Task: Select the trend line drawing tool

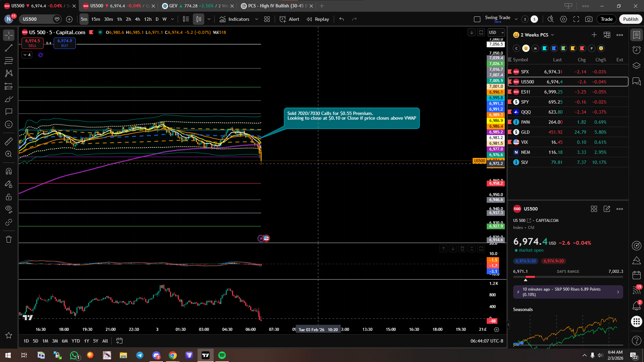Action: coord(9,48)
